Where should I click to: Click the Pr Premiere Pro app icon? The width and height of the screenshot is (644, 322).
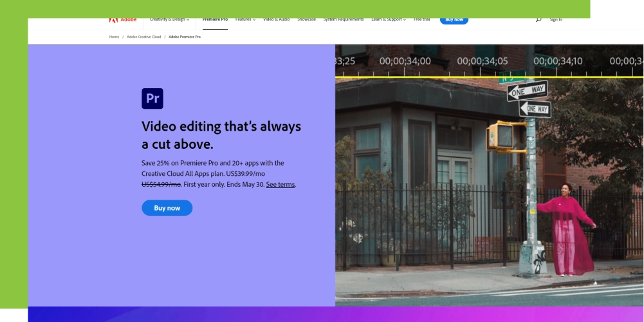152,99
